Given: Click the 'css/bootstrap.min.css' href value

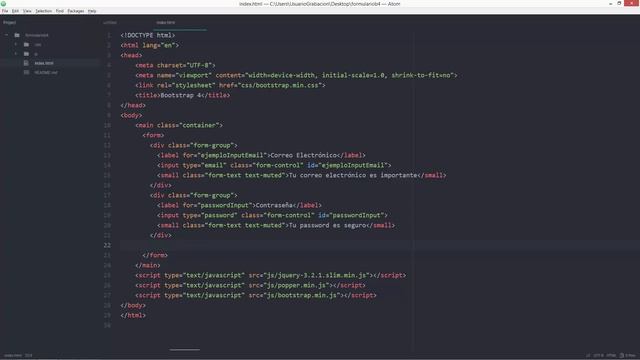Looking at the screenshot, I should [x=279, y=85].
